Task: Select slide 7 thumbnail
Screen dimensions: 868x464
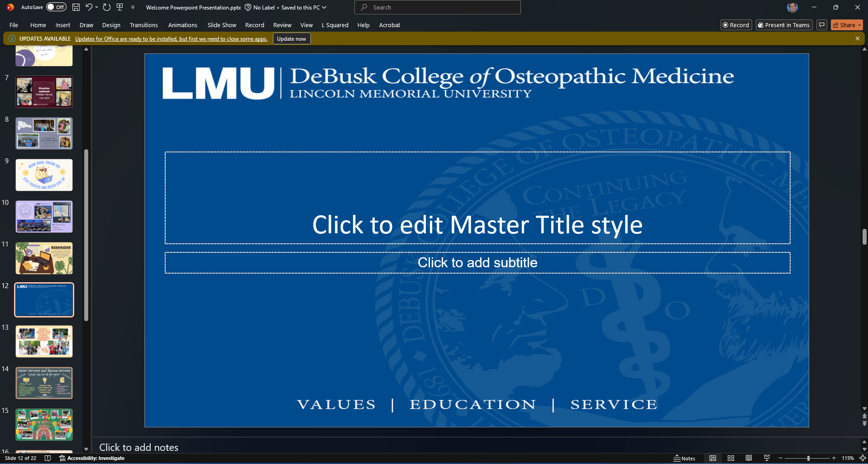Action: [x=44, y=92]
